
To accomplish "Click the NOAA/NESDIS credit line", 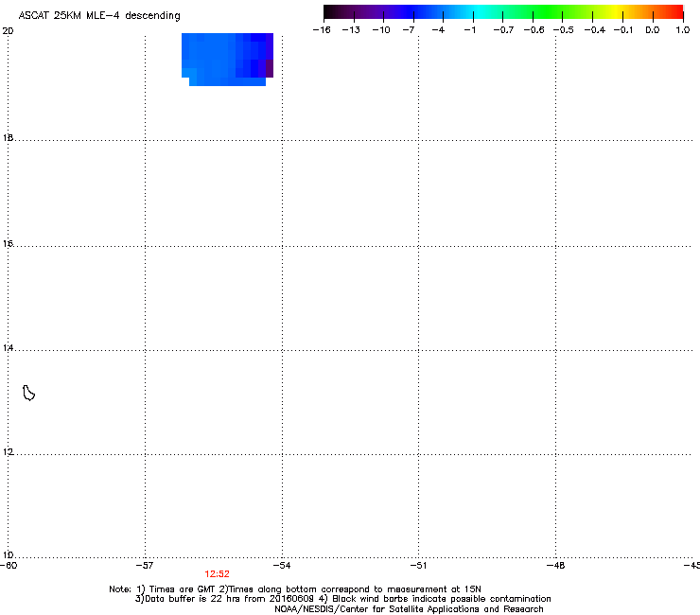I will pos(409,609).
